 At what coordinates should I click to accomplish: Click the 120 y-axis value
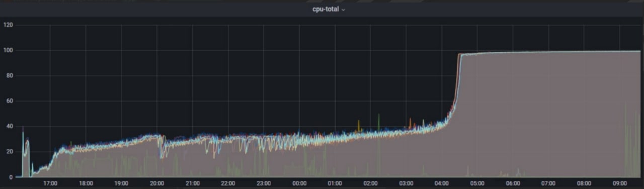click(x=8, y=25)
